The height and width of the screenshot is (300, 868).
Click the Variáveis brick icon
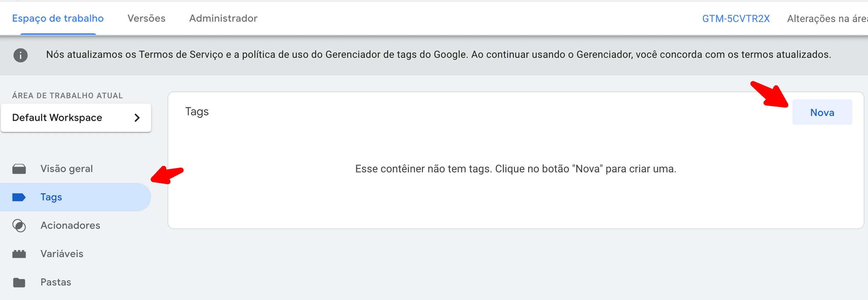coord(20,254)
